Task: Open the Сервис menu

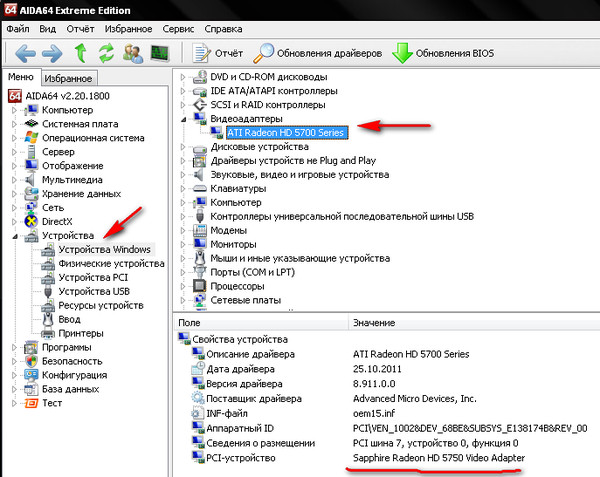Action: pyautogui.click(x=178, y=29)
